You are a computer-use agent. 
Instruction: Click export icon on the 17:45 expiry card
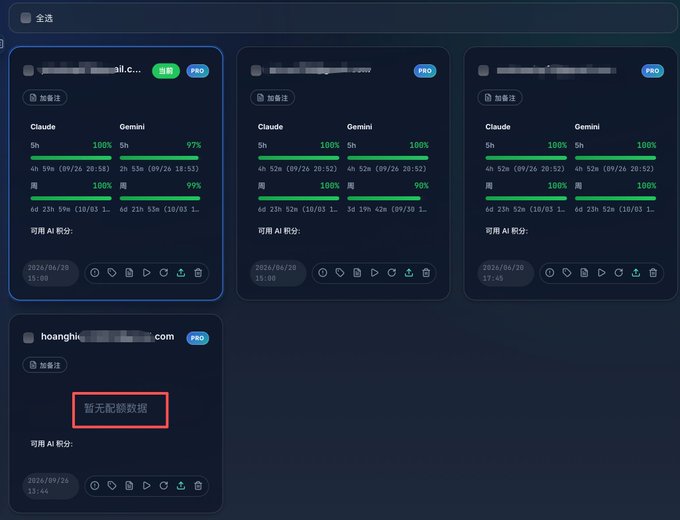pyautogui.click(x=636, y=273)
